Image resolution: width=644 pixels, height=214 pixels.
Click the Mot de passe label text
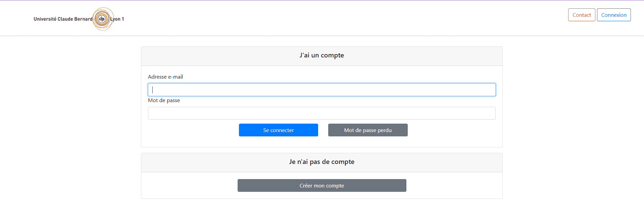point(164,100)
